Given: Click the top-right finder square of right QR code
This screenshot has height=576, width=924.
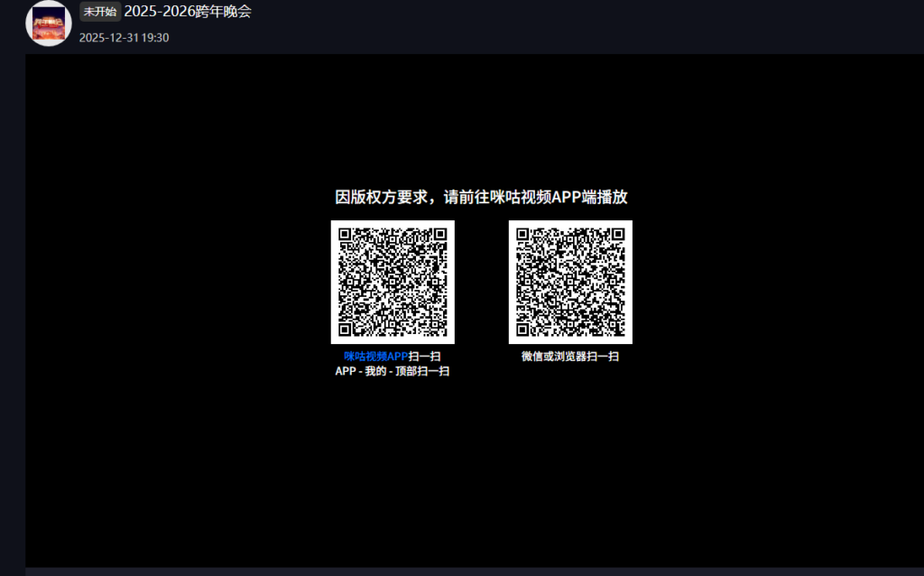Looking at the screenshot, I should [x=617, y=235].
